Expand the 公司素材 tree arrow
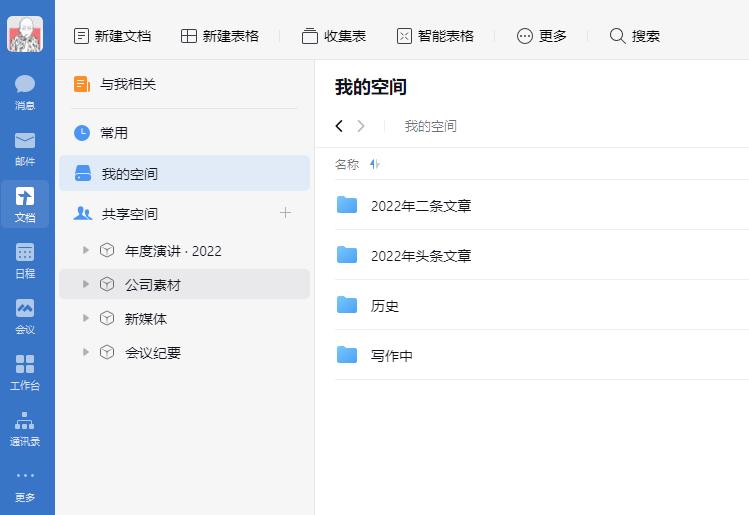 point(86,284)
